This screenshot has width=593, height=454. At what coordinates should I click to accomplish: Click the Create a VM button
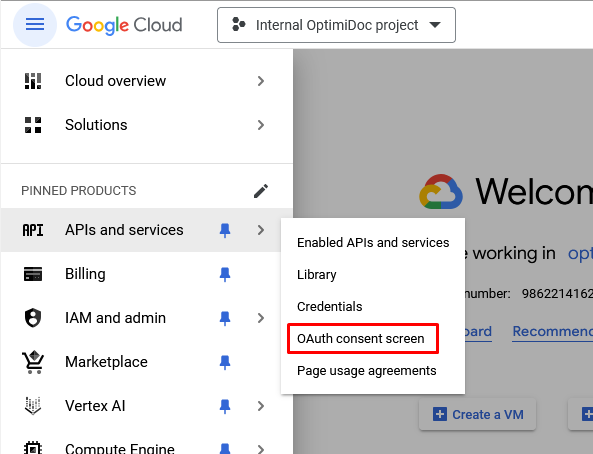[477, 414]
